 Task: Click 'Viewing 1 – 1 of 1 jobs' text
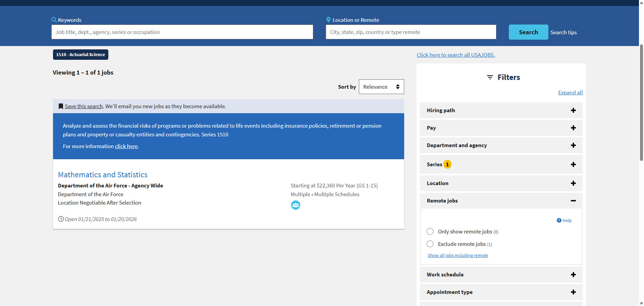(x=83, y=73)
